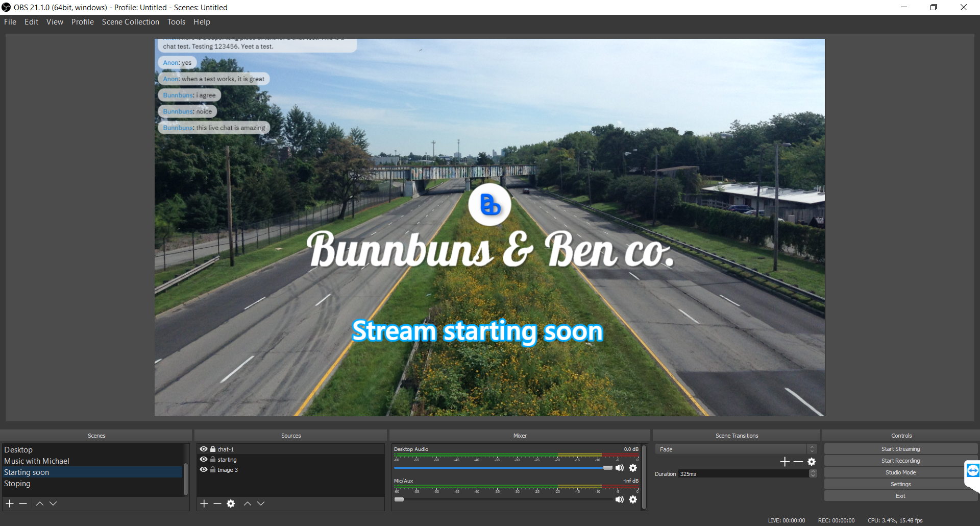Screen dimensions: 980x526
Task: Toggle visibility of the Image 3 source
Action: pos(204,470)
